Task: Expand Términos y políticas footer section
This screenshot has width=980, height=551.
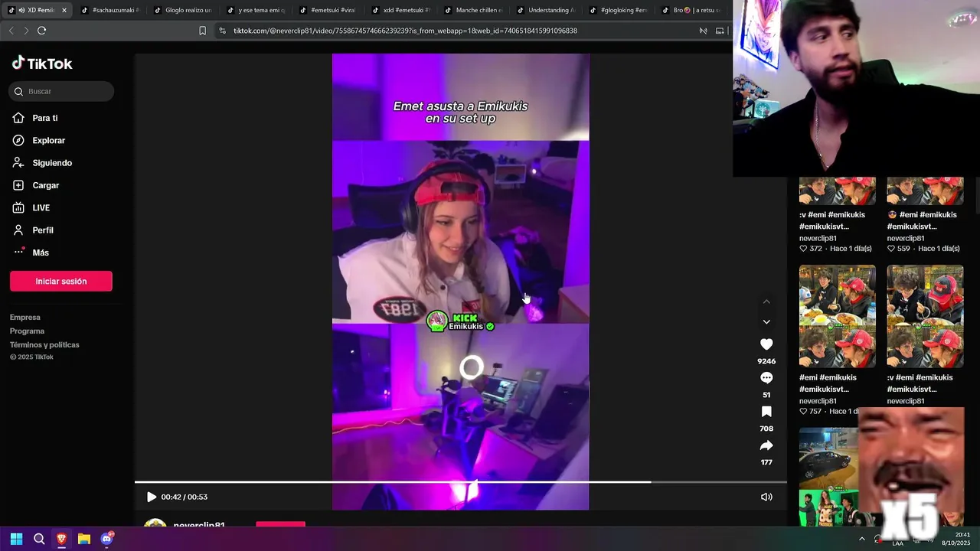Action: point(44,344)
